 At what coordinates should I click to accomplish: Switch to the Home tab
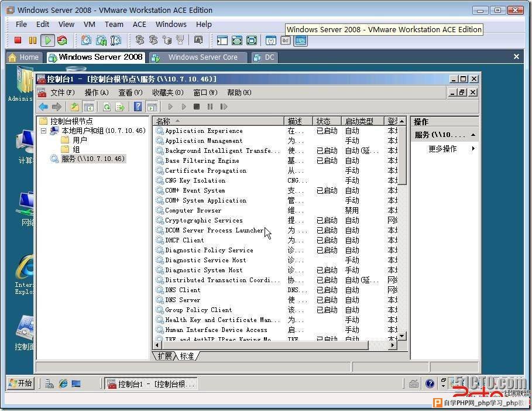[24, 57]
